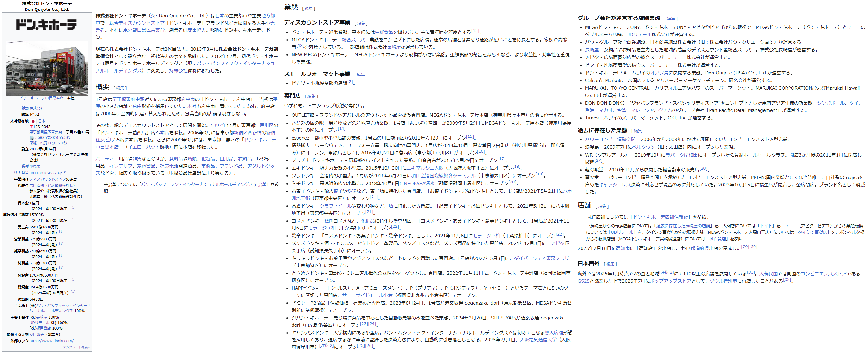Image resolution: width=868 pixels, height=352 pixels.
Task: Open the 生鮮食品 link
Action: click(384, 32)
